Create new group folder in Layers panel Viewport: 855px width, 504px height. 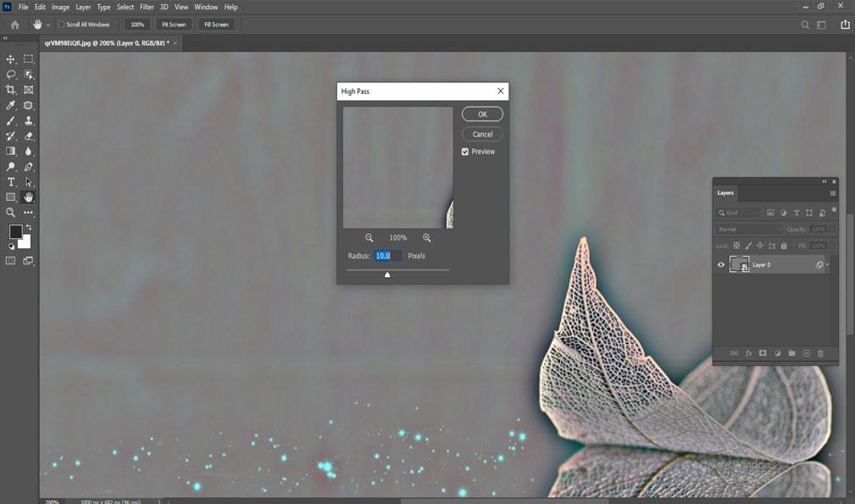tap(791, 353)
